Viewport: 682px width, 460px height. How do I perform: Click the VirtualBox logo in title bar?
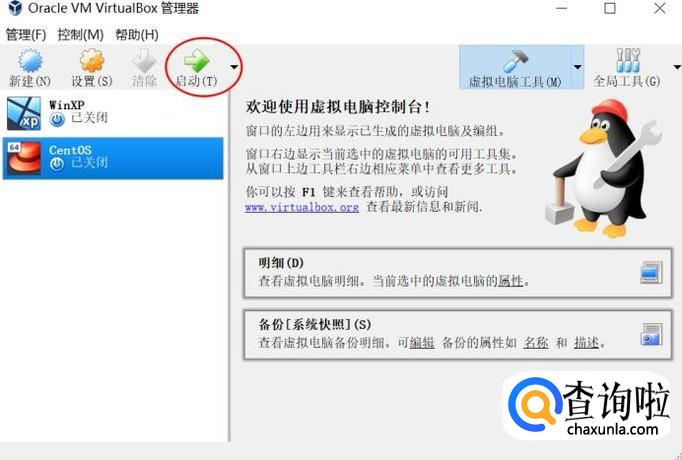pos(15,8)
